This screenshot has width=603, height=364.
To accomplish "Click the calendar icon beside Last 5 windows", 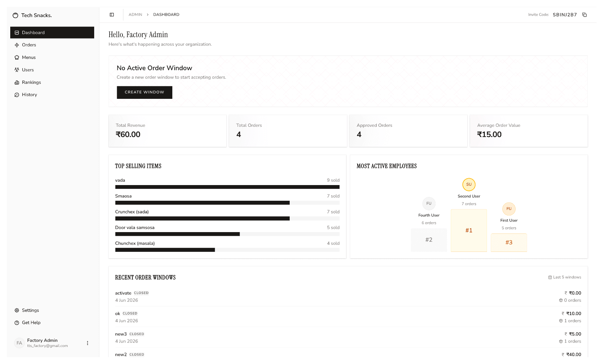I will (550, 277).
